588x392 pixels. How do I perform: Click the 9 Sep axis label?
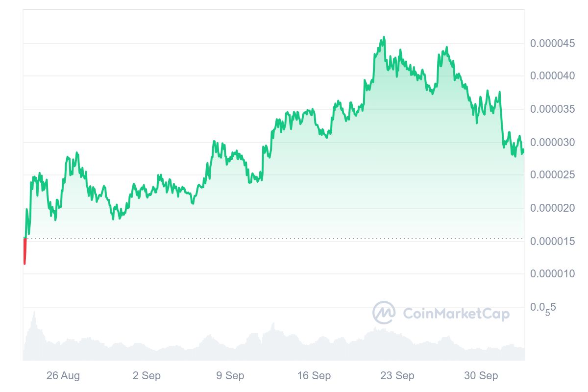coord(230,376)
